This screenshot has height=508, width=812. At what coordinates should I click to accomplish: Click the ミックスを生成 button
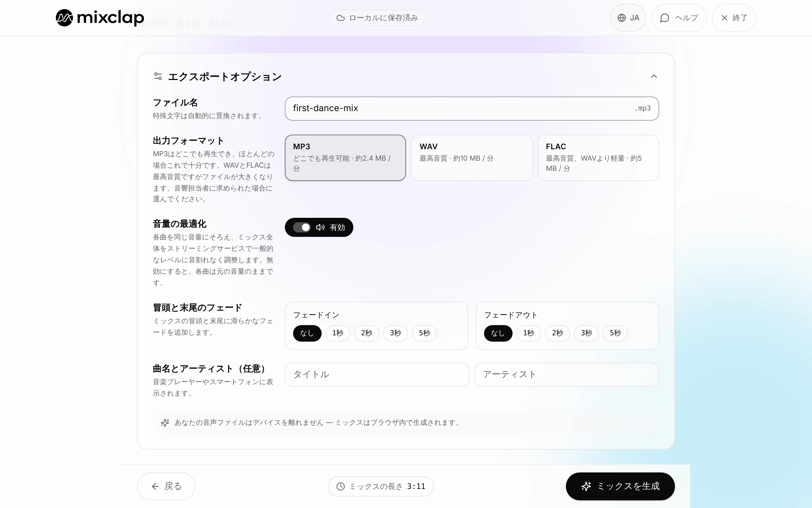coord(620,486)
